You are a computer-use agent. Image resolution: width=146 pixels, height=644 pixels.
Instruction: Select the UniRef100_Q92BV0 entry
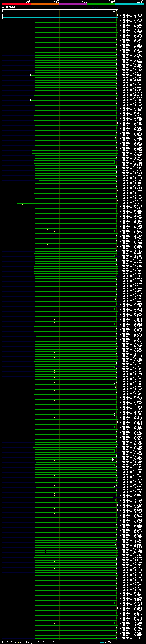[131, 583]
